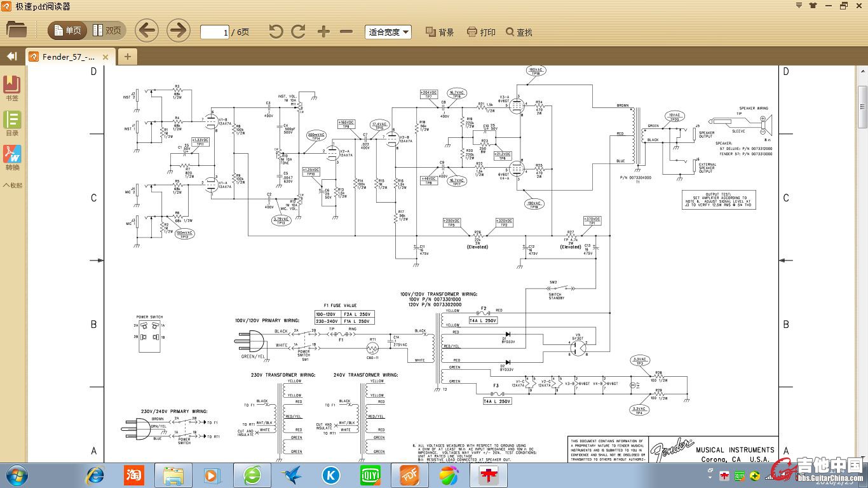Image resolution: width=868 pixels, height=488 pixels.
Task: Switch to double page view (双页)
Action: tap(107, 30)
